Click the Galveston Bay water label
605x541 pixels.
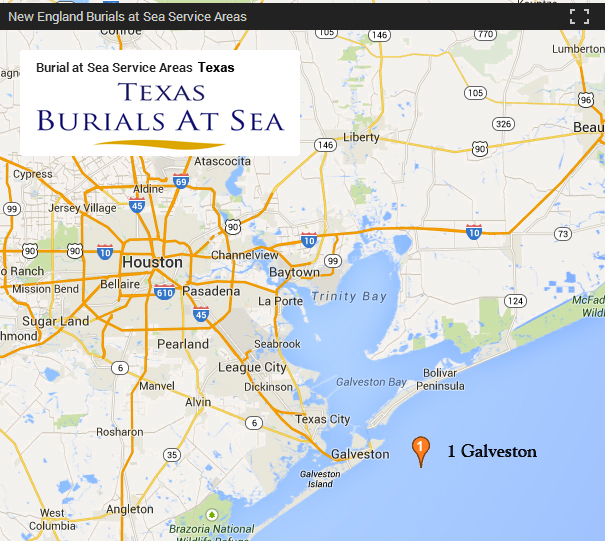pos(371,382)
